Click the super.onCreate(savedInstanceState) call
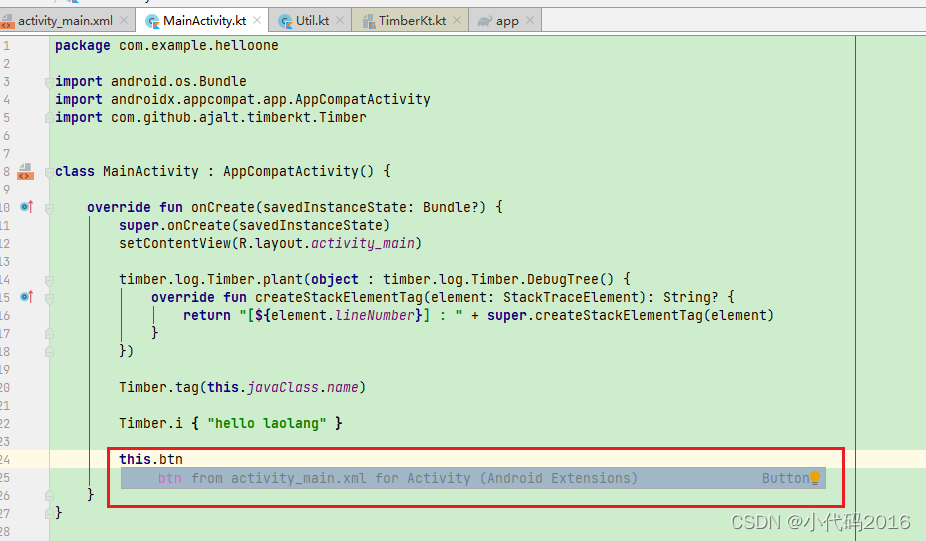The width and height of the screenshot is (926, 541). click(255, 225)
